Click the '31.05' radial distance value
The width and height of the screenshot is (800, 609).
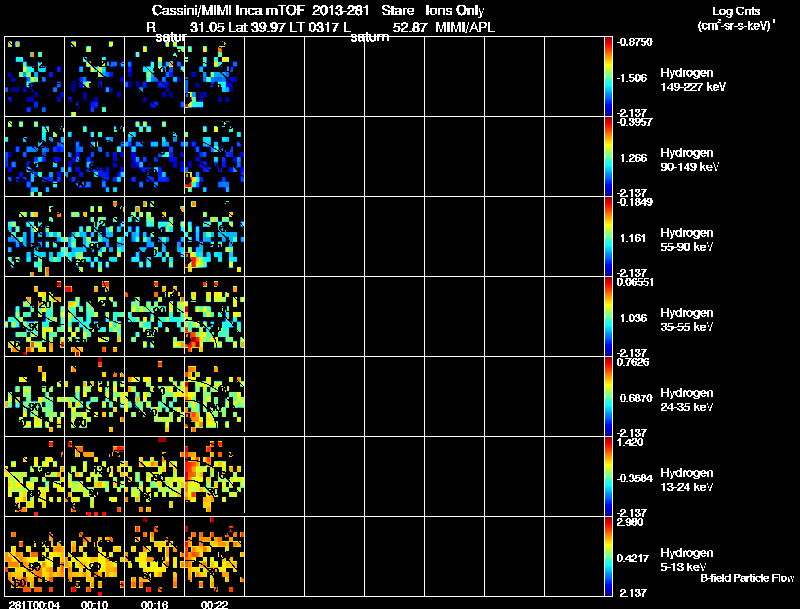[x=207, y=28]
